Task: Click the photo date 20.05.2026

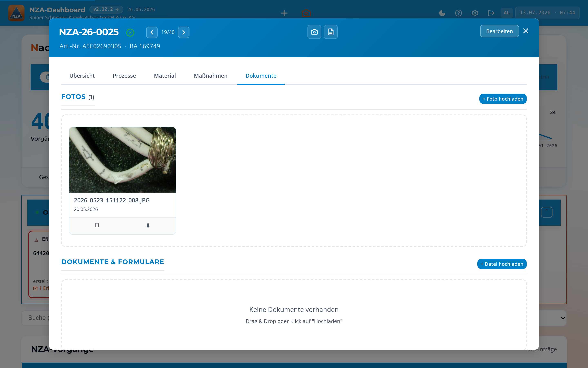Action: [86, 209]
